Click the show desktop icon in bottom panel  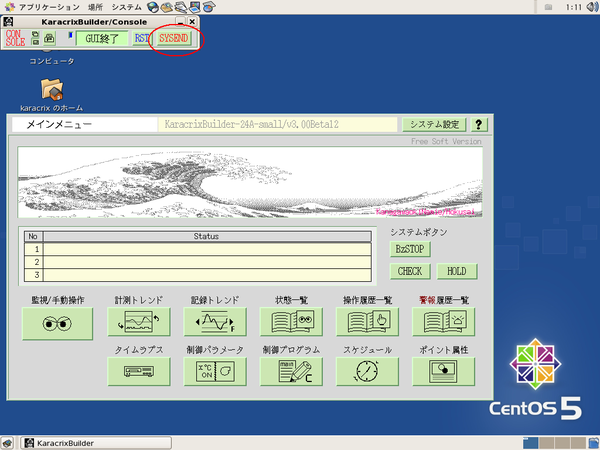point(7,443)
